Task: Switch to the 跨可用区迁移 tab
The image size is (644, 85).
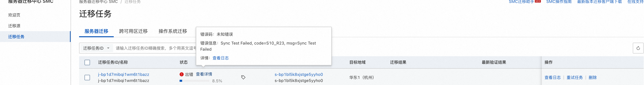Action: tap(133, 31)
